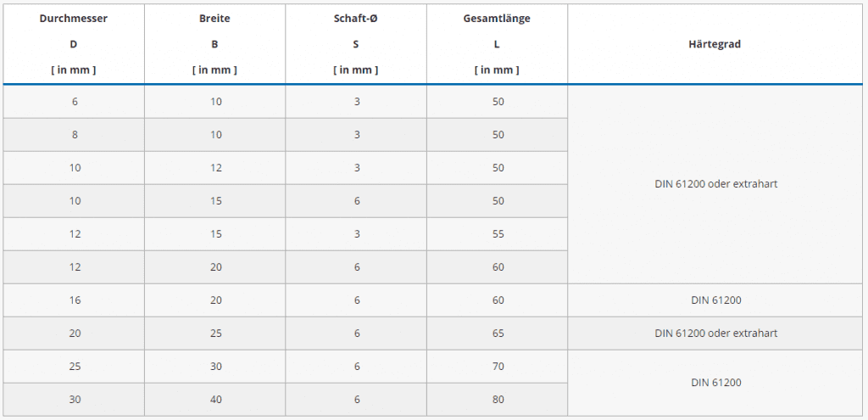This screenshot has height=420, width=868.
Task: Click the Durchmesser D column header
Action: [x=74, y=43]
